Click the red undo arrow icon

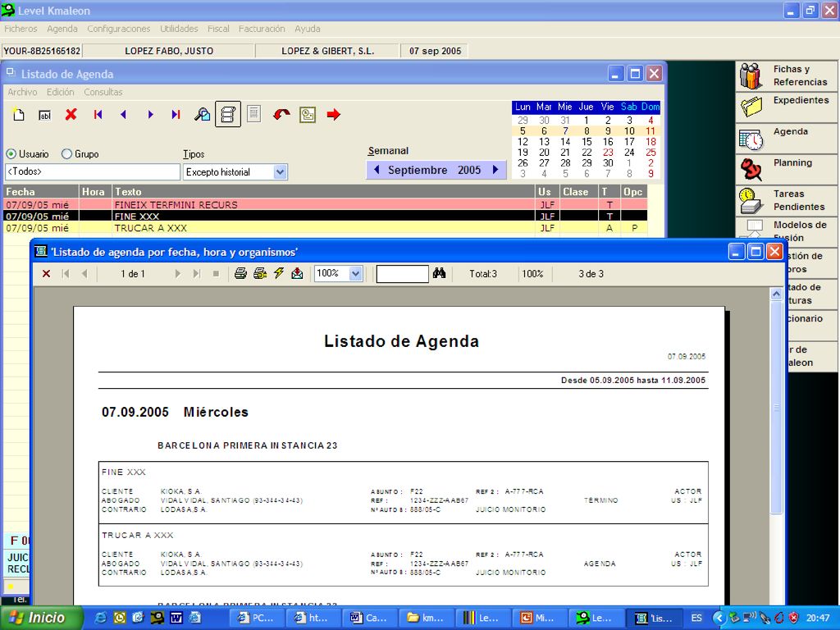pos(281,114)
